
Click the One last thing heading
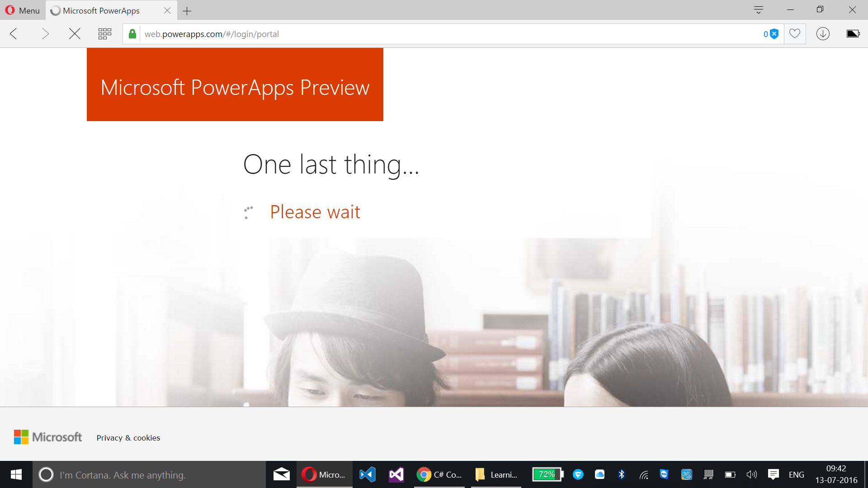331,165
